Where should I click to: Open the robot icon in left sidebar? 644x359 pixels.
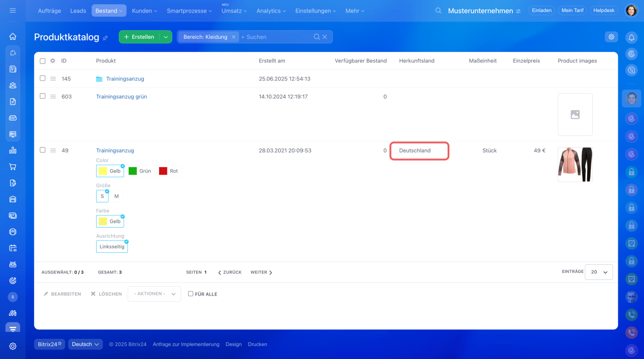pyautogui.click(x=13, y=264)
